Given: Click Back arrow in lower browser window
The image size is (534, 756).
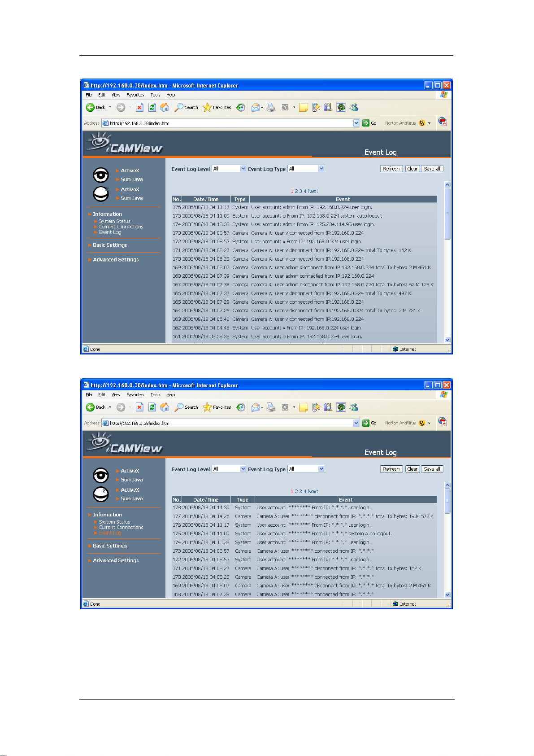Looking at the screenshot, I should (91, 407).
